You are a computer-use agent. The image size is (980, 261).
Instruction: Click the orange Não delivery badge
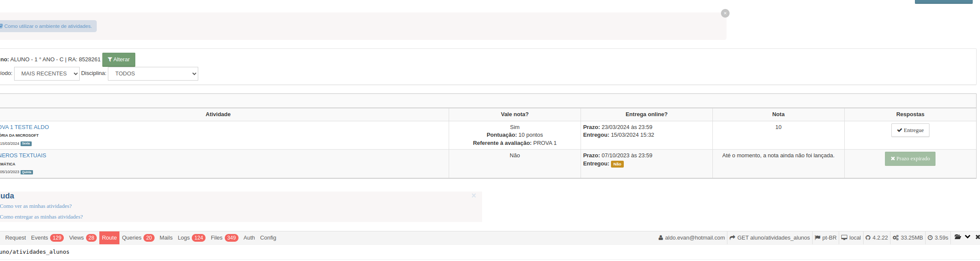pos(617,164)
